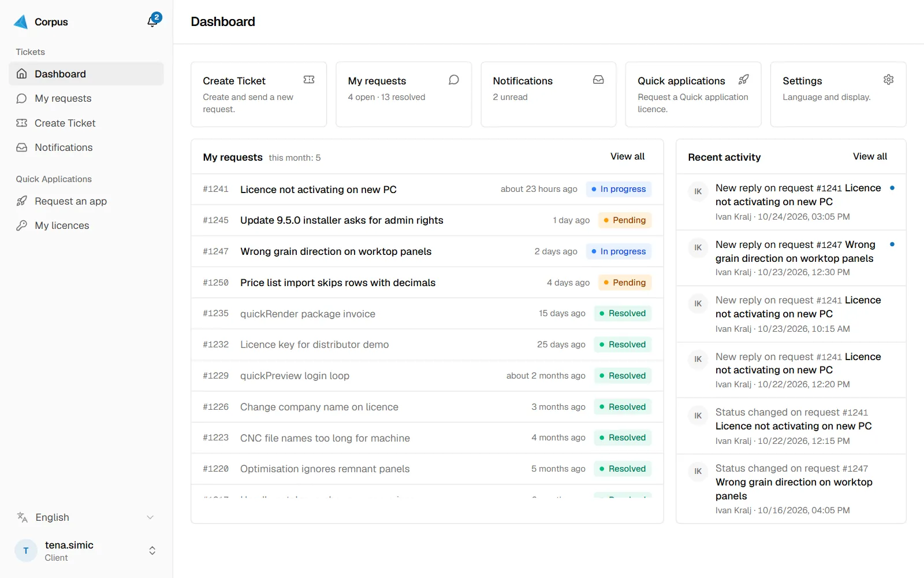924x578 pixels.
Task: Click the My requests chat icon in sidebar
Action: [22, 98]
